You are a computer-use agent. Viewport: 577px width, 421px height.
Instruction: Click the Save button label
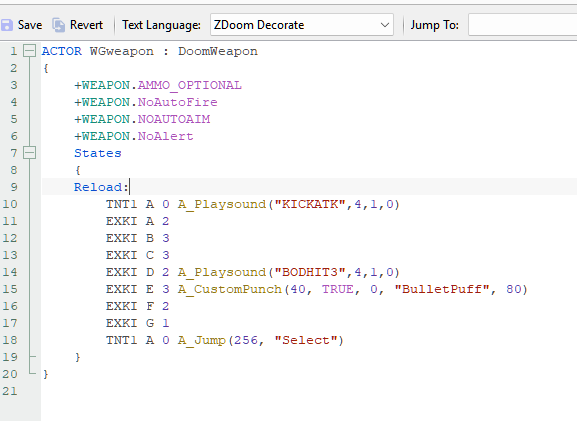coord(30,25)
